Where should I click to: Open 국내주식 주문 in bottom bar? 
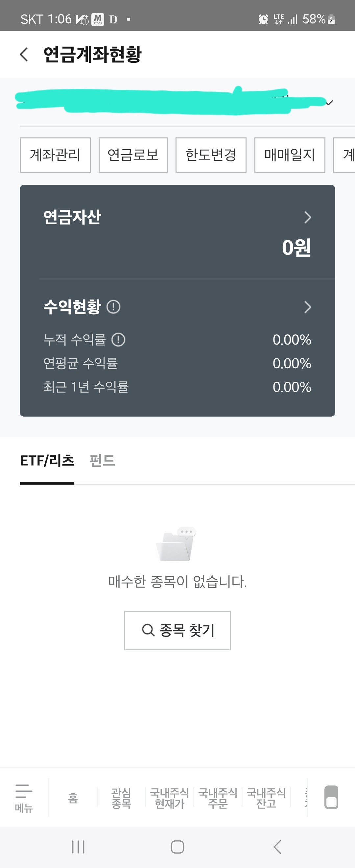pyautogui.click(x=218, y=798)
